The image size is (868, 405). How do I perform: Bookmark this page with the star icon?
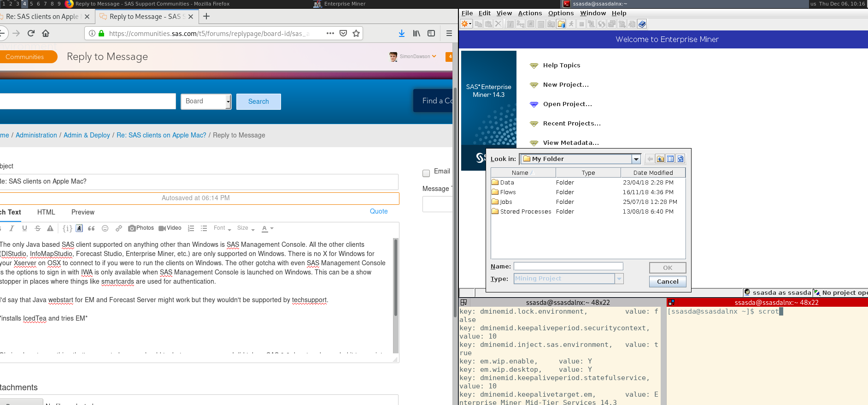(x=356, y=33)
